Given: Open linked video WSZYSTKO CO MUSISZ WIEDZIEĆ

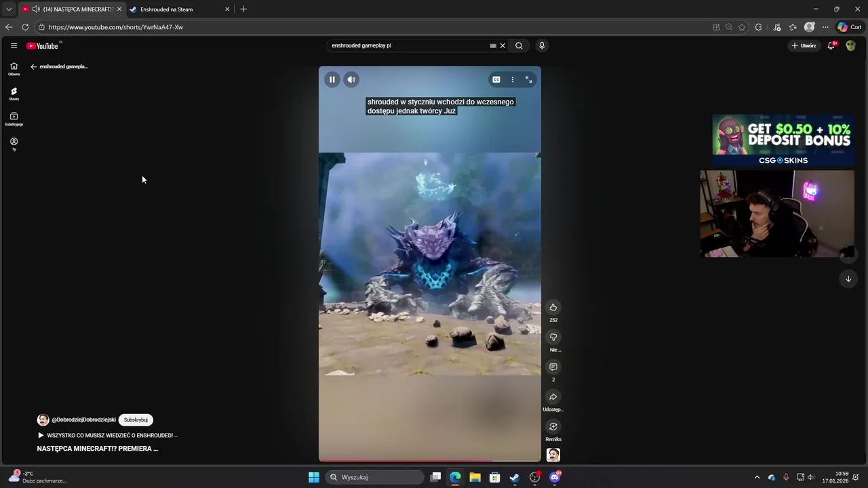Looking at the screenshot, I should point(108,435).
